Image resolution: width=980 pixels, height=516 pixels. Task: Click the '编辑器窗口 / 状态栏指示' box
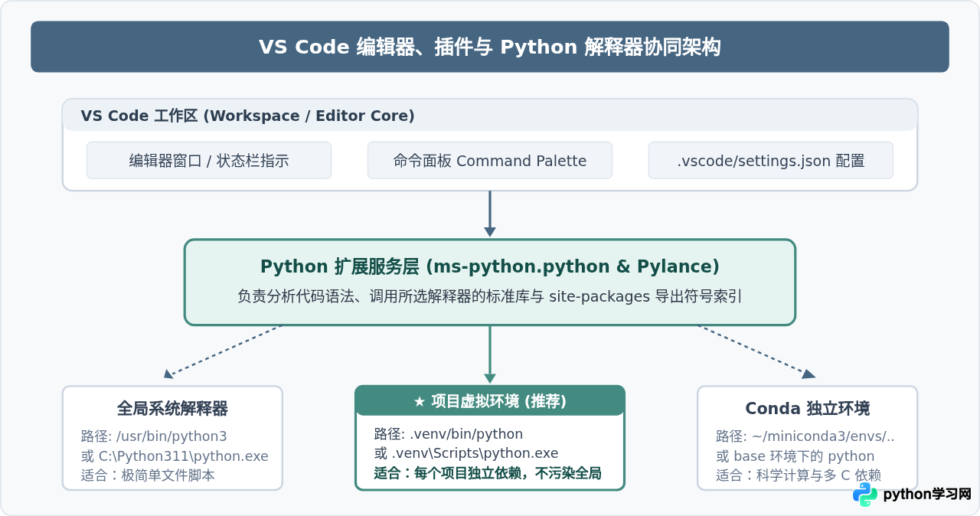tap(209, 160)
